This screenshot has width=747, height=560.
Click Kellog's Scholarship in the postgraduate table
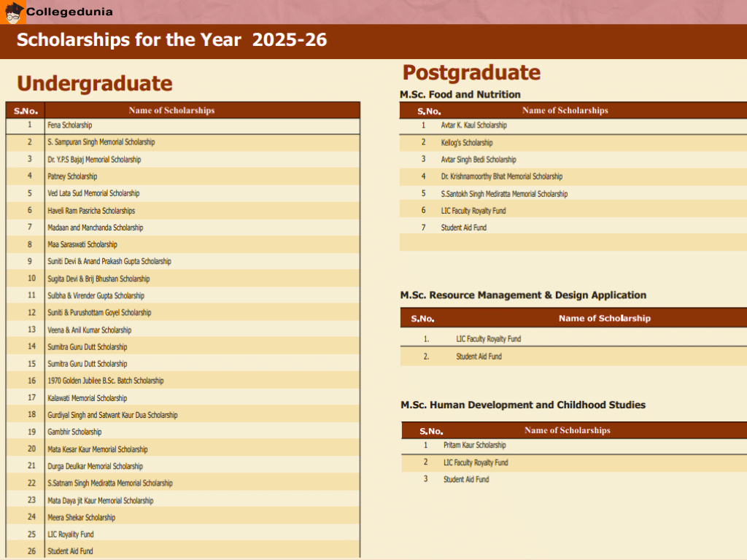(467, 143)
